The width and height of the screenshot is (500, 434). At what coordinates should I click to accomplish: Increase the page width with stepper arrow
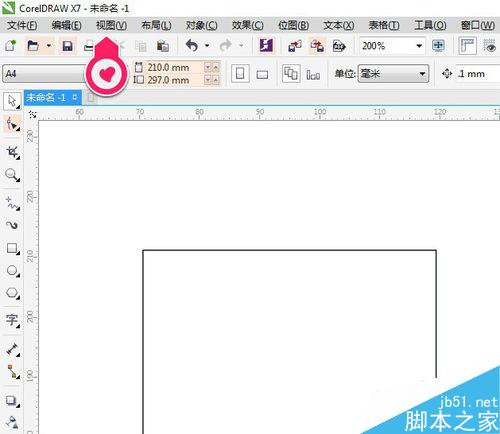216,68
